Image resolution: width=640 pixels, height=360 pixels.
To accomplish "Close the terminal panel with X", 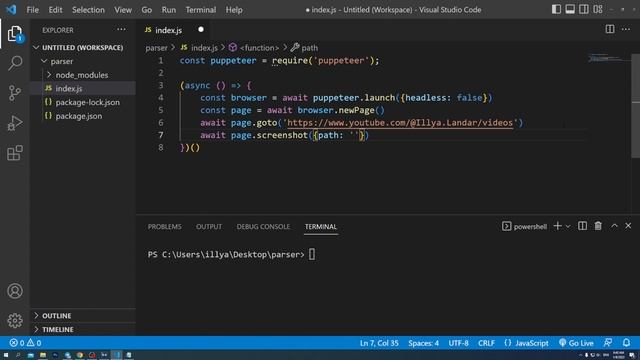I will 628,226.
